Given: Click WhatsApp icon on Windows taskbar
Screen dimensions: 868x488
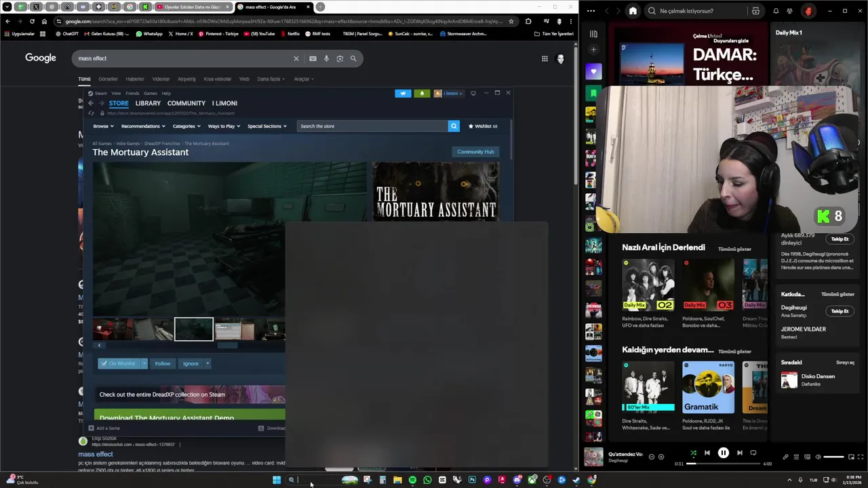Looking at the screenshot, I should 427,480.
